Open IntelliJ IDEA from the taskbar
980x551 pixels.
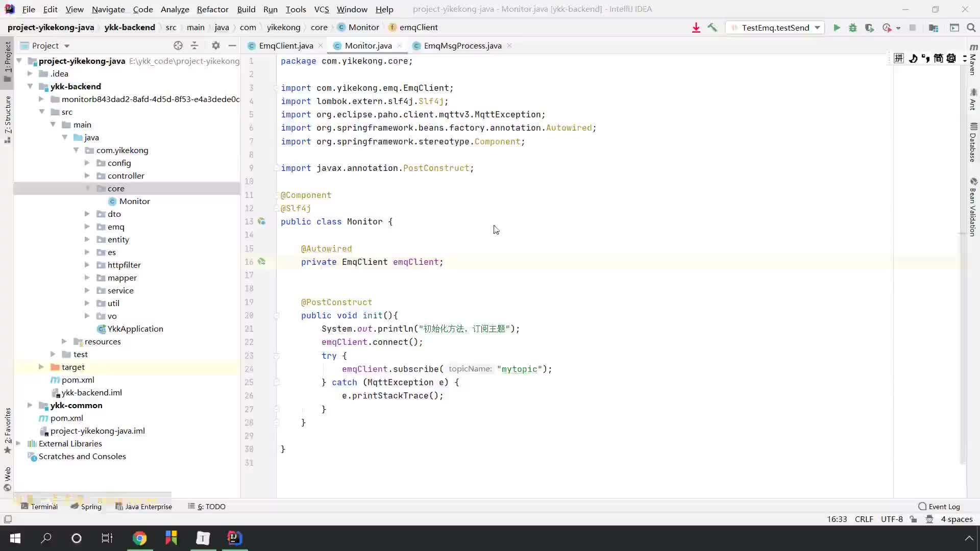pyautogui.click(x=234, y=538)
